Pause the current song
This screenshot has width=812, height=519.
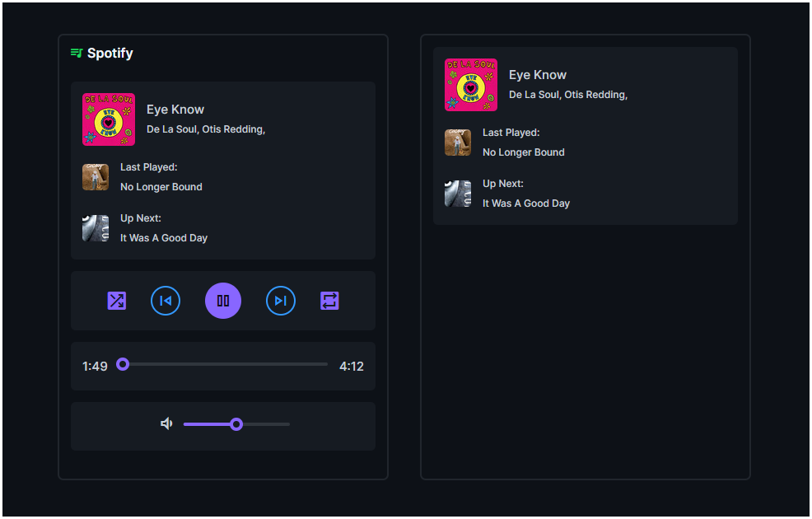click(223, 301)
